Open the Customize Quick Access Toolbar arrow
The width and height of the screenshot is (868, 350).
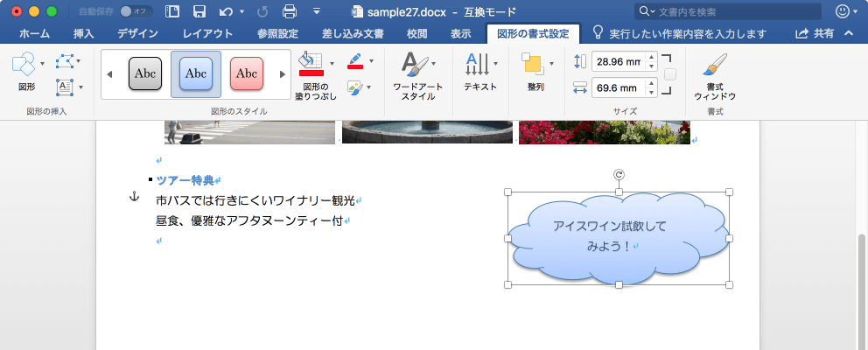point(316,11)
